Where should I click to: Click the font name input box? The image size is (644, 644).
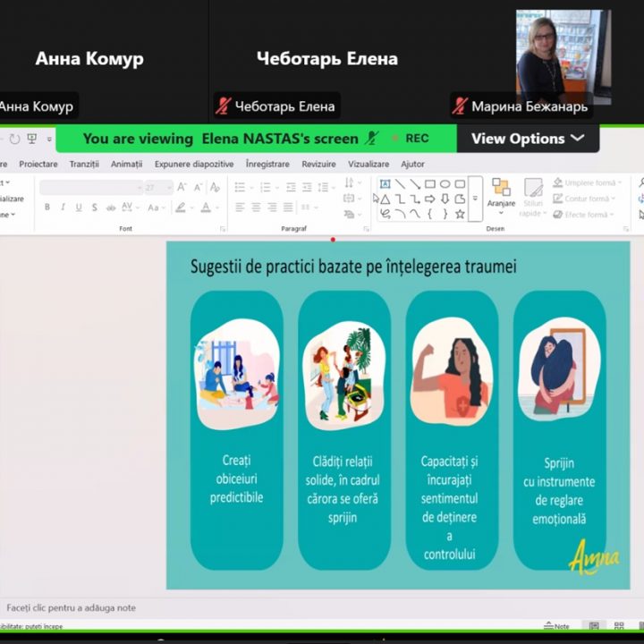click(x=89, y=187)
